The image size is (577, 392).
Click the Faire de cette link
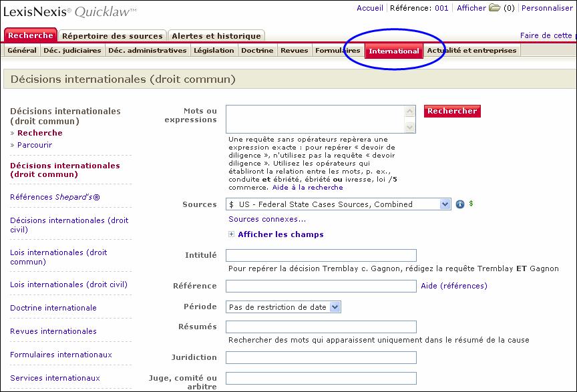(x=546, y=35)
